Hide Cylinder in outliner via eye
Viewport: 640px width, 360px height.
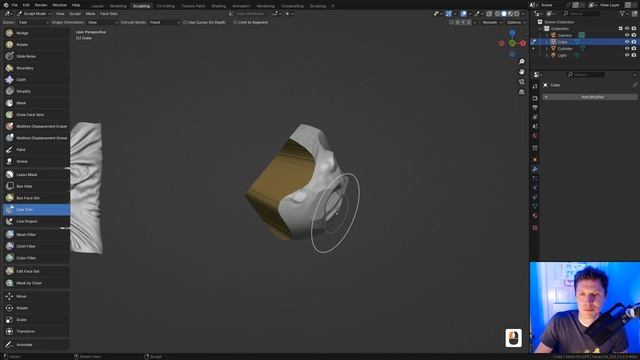tap(627, 49)
